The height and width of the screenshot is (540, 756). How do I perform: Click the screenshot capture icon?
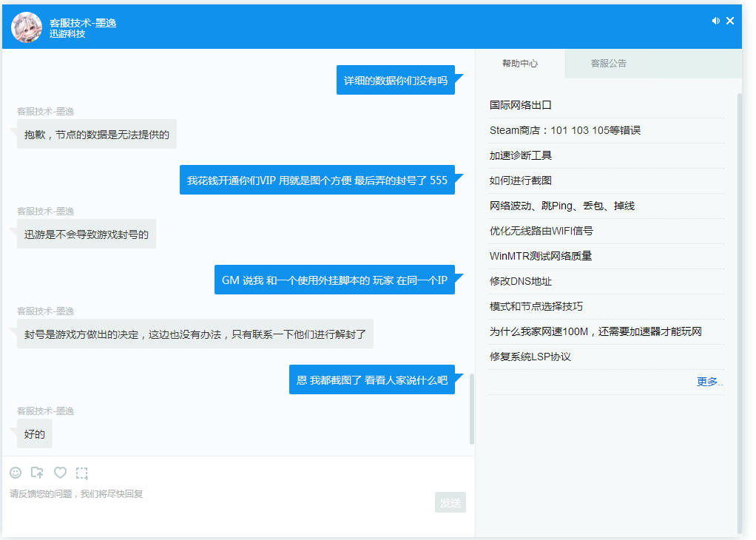coord(82,473)
